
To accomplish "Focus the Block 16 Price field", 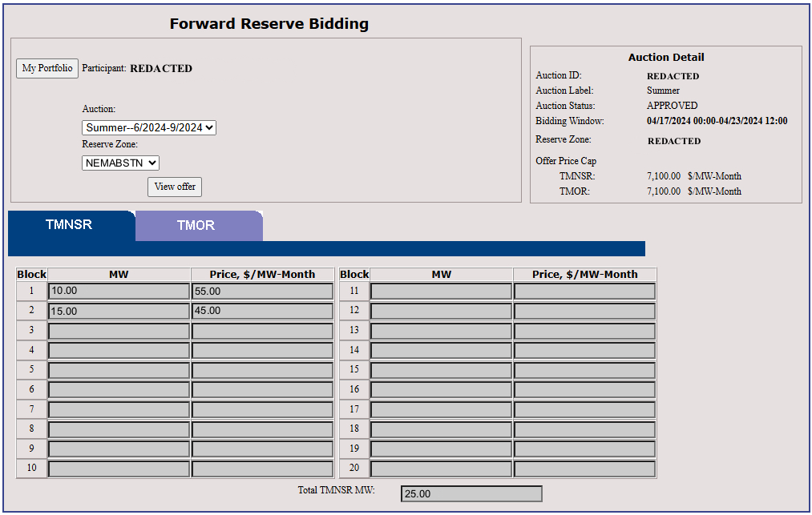I will (x=584, y=390).
